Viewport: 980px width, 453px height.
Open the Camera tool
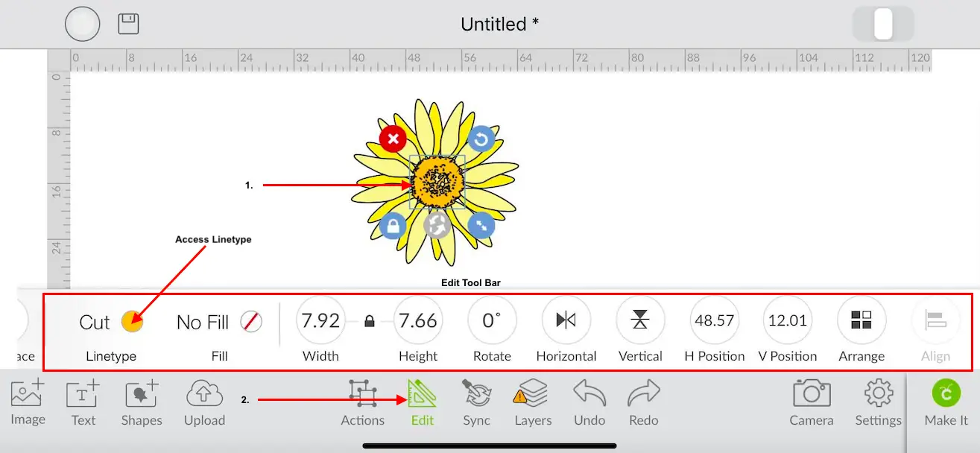(812, 401)
